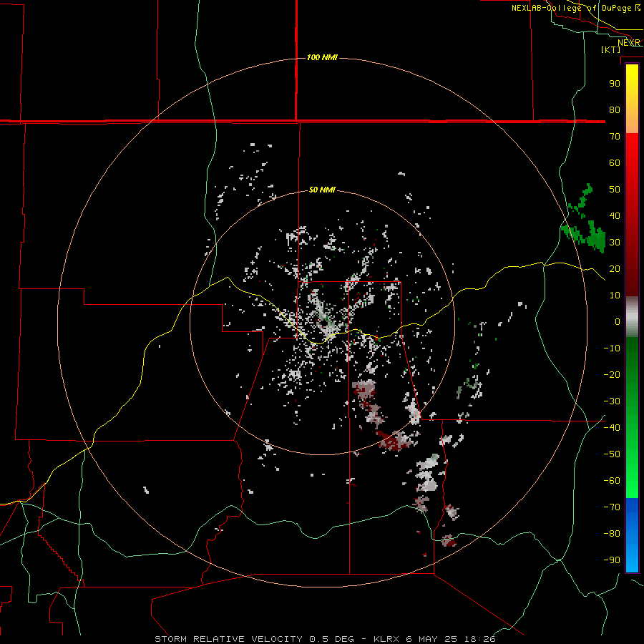This screenshot has width=644, height=644.
Task: Click the Storm Relative Velocity product title text
Action: pos(229,639)
